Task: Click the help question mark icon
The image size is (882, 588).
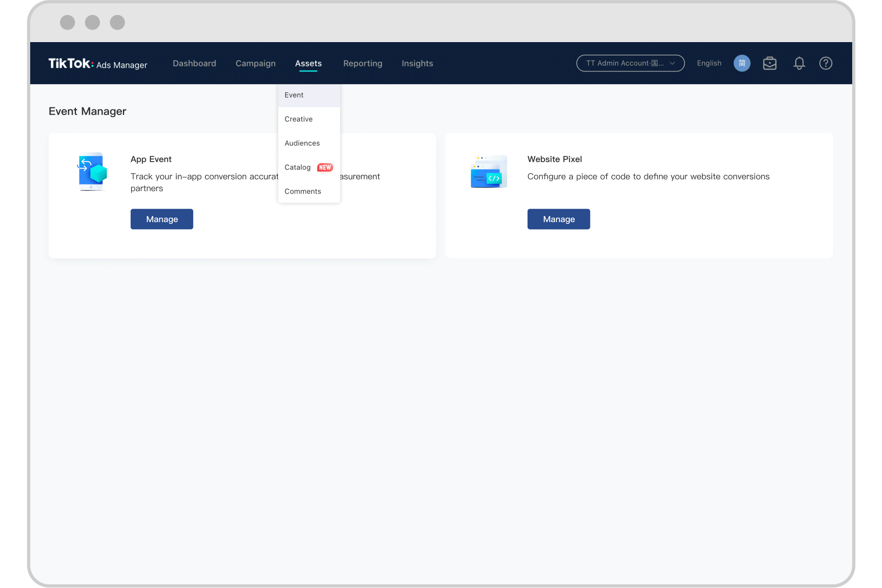Action: [826, 63]
